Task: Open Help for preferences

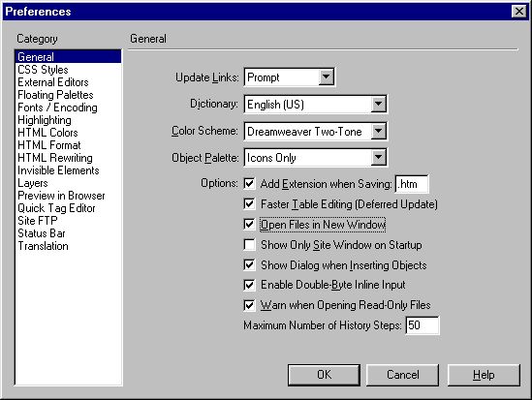Action: (484, 375)
